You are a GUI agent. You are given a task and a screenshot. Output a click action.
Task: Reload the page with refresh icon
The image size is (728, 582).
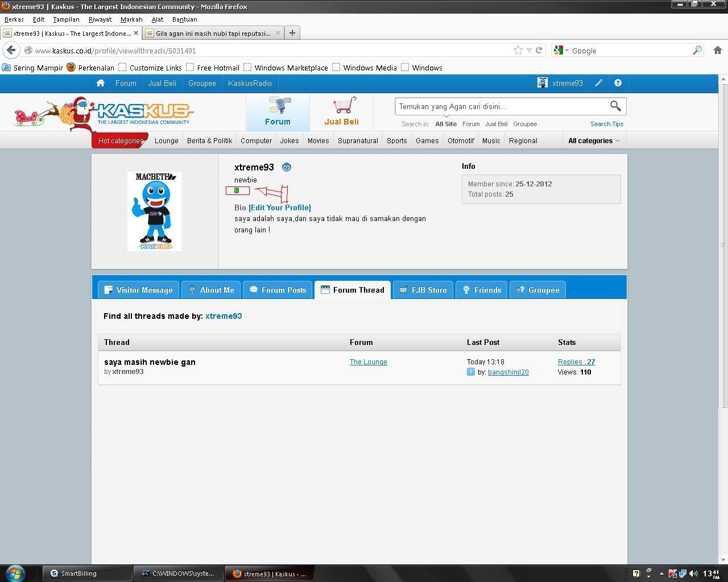click(x=539, y=50)
